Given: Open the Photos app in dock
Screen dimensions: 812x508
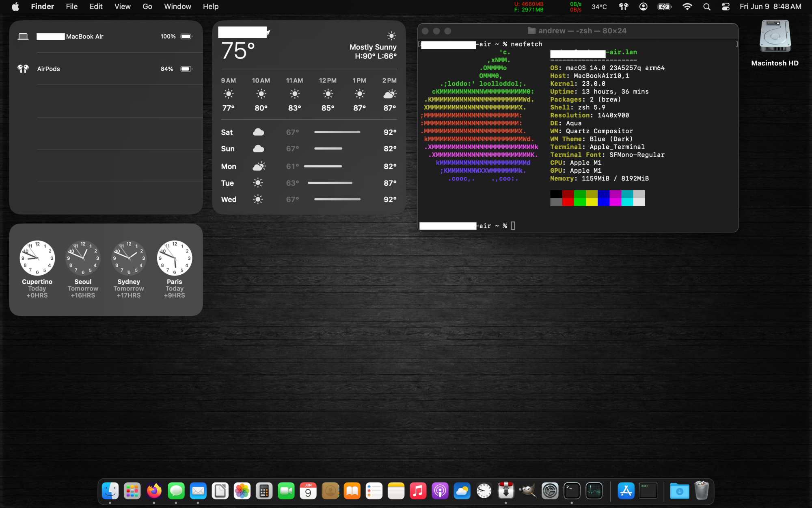Looking at the screenshot, I should coord(242,491).
